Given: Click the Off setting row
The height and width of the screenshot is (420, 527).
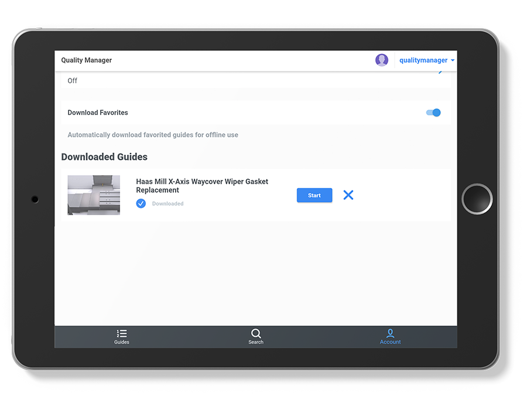Looking at the screenshot, I should [256, 80].
